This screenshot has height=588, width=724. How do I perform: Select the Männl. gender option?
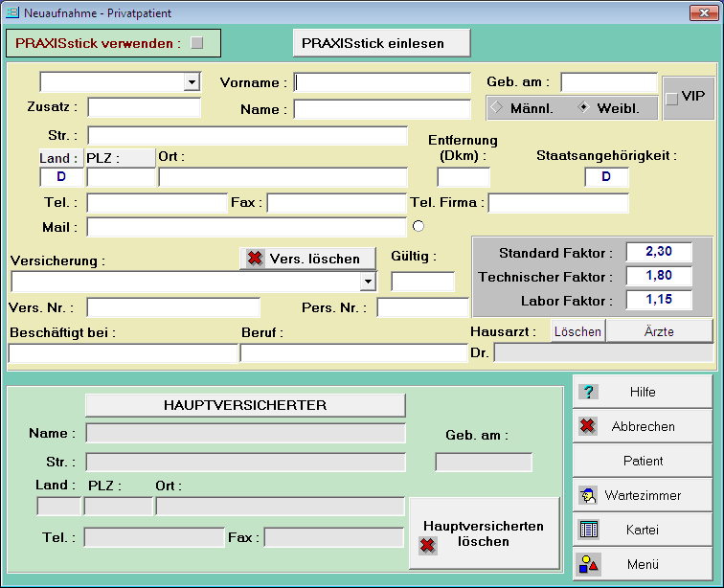(x=496, y=107)
